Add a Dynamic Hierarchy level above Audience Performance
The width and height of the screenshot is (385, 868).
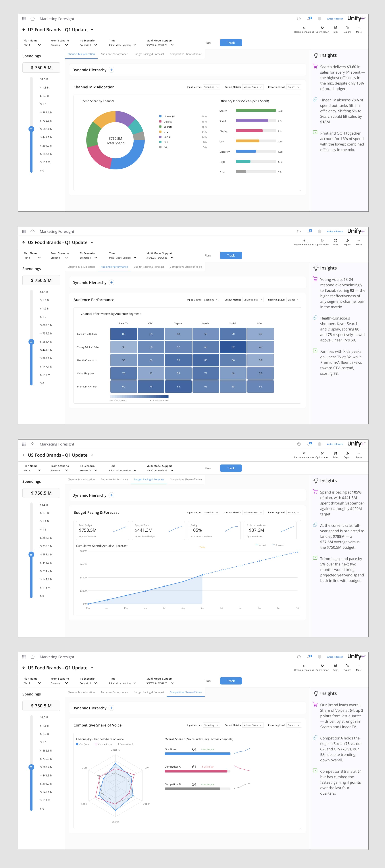click(x=111, y=282)
